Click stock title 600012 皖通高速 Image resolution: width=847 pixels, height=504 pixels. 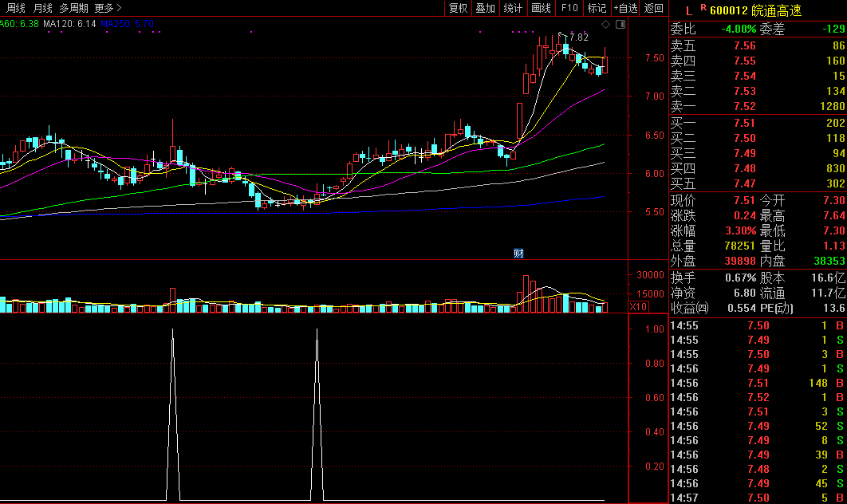tap(755, 11)
